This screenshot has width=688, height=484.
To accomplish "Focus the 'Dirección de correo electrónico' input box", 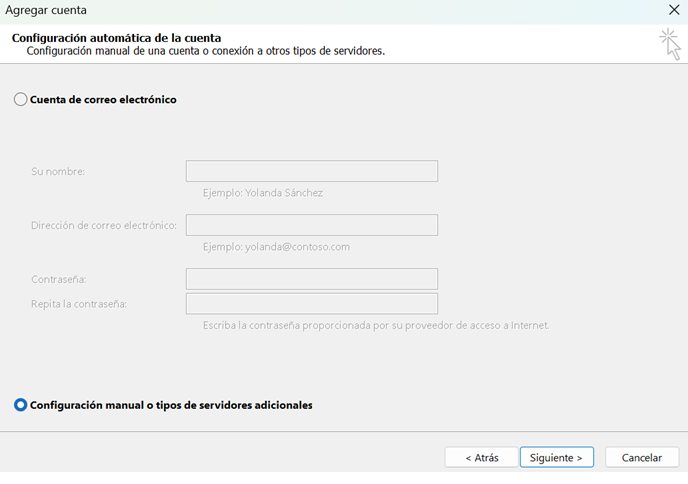I will (311, 225).
